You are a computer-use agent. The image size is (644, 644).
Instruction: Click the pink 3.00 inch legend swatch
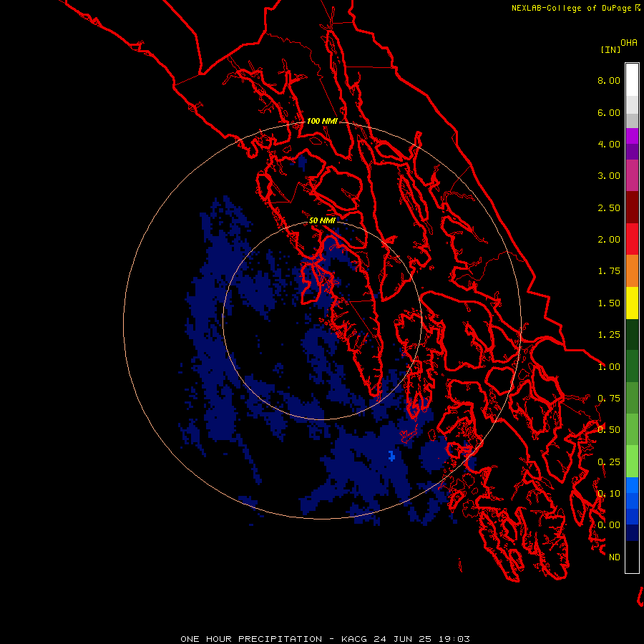pyautogui.click(x=632, y=175)
